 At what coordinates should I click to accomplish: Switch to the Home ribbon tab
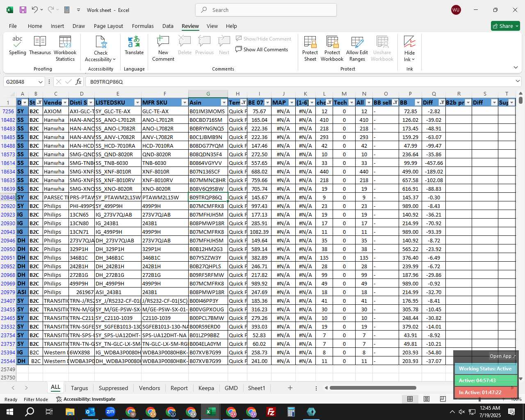click(x=35, y=26)
